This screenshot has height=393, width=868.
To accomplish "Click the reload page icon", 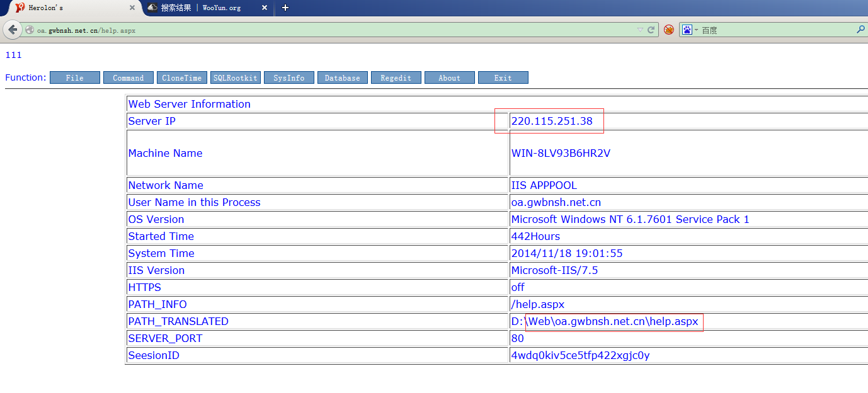I will coord(651,30).
